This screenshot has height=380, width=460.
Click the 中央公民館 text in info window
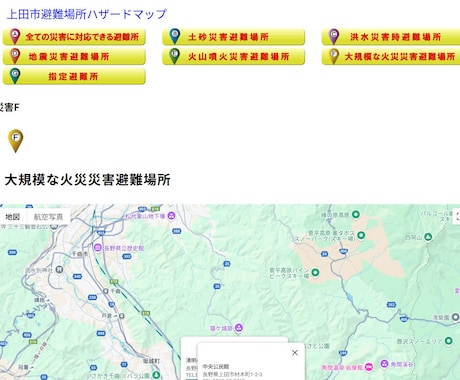(216, 366)
